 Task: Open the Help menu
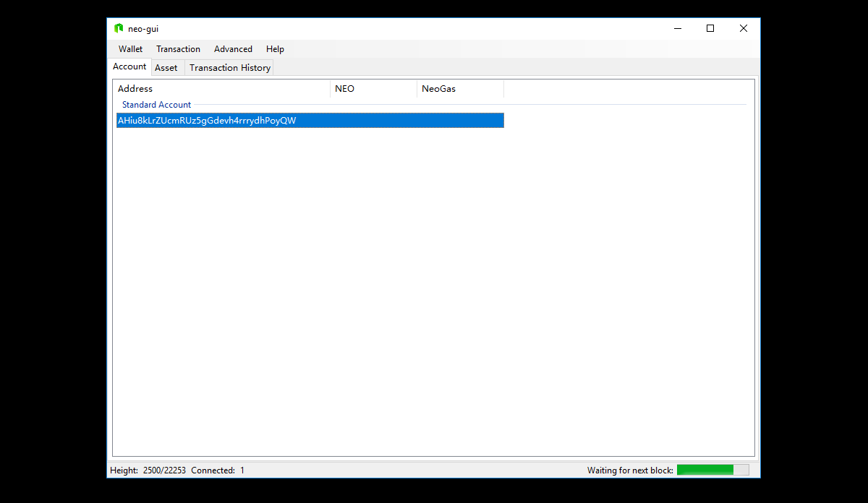(x=275, y=49)
